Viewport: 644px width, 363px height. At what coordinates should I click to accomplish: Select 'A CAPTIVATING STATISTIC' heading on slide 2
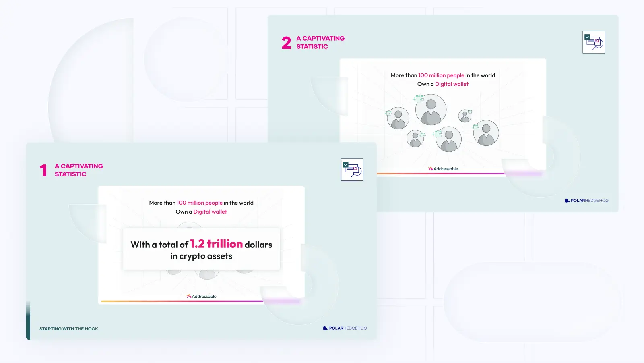pos(320,42)
